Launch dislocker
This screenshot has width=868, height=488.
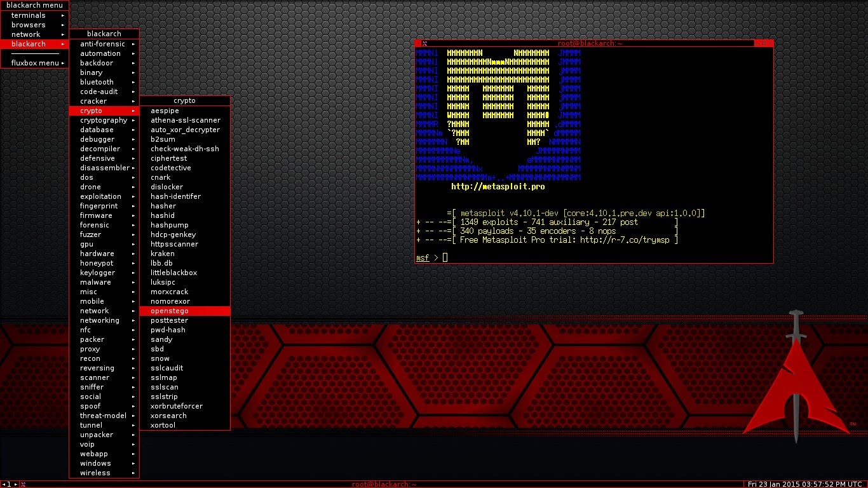click(x=185, y=187)
